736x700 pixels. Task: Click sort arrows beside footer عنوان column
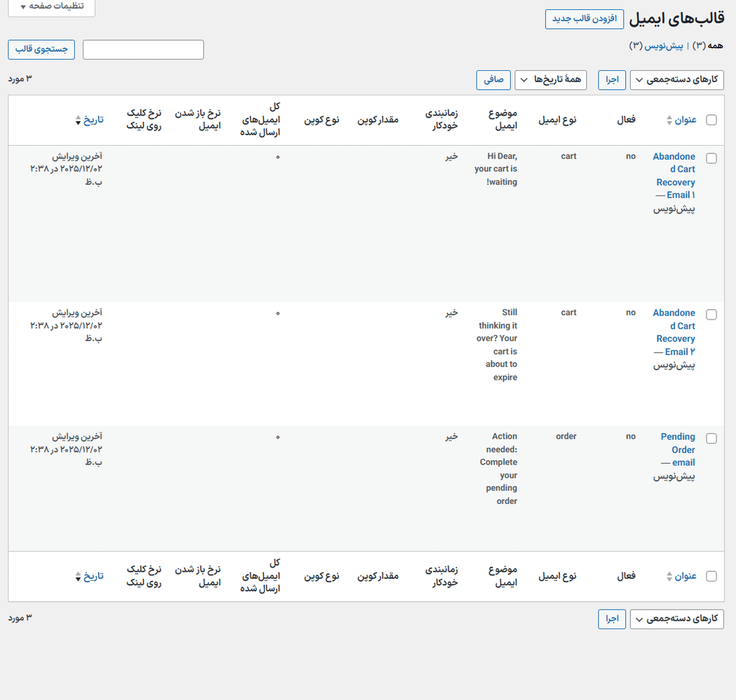(669, 577)
